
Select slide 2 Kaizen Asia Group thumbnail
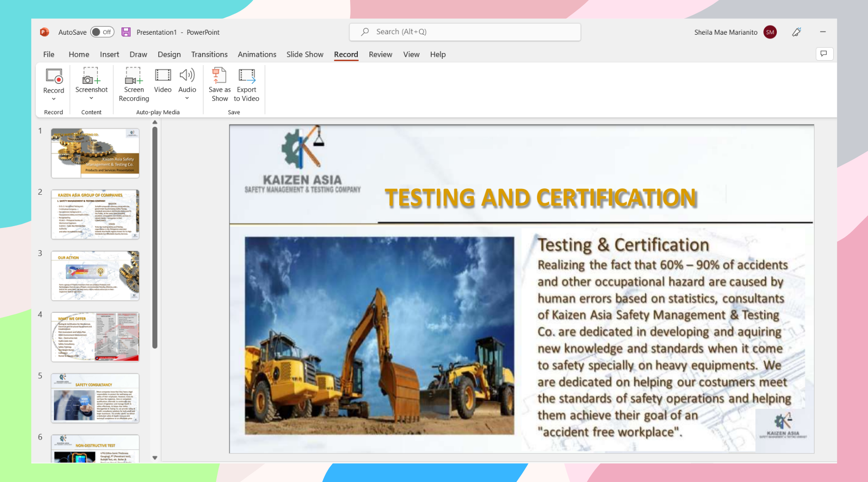95,214
